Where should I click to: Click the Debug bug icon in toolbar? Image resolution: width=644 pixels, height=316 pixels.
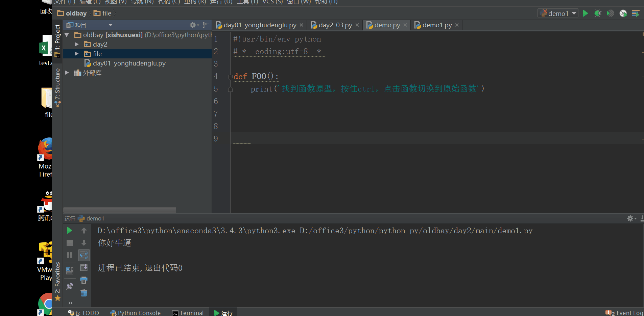click(598, 14)
